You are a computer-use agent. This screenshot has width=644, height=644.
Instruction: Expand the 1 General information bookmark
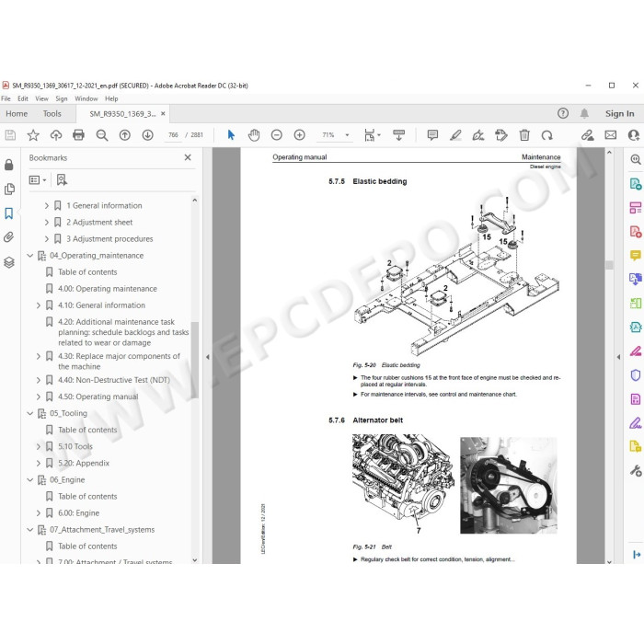(x=46, y=205)
